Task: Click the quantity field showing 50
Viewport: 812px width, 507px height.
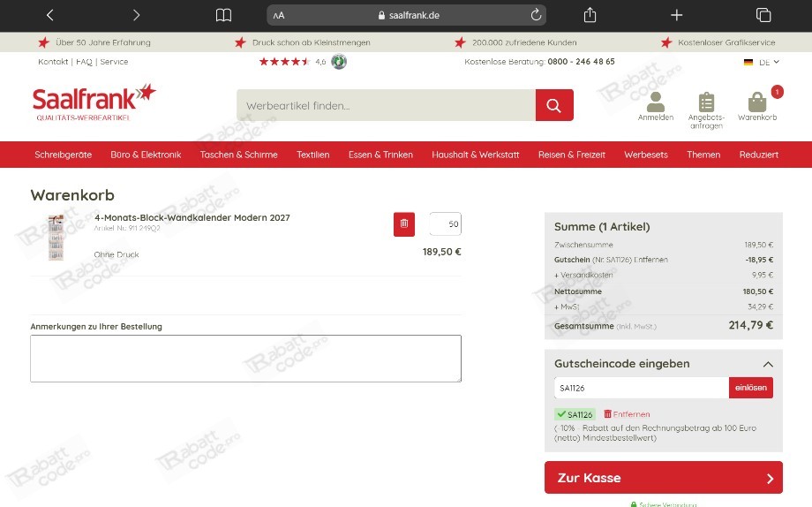Action: click(446, 224)
